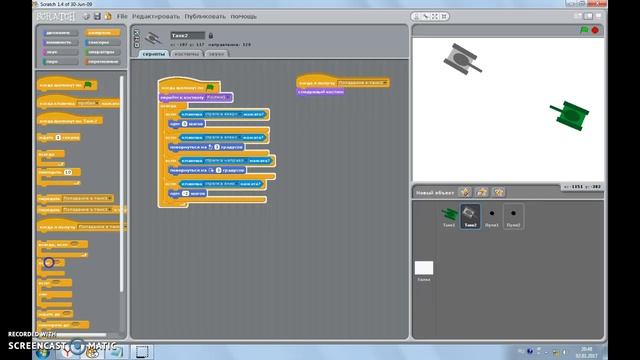Set rotation style to can rotate
The width and height of the screenshot is (640, 360).
(x=136, y=31)
